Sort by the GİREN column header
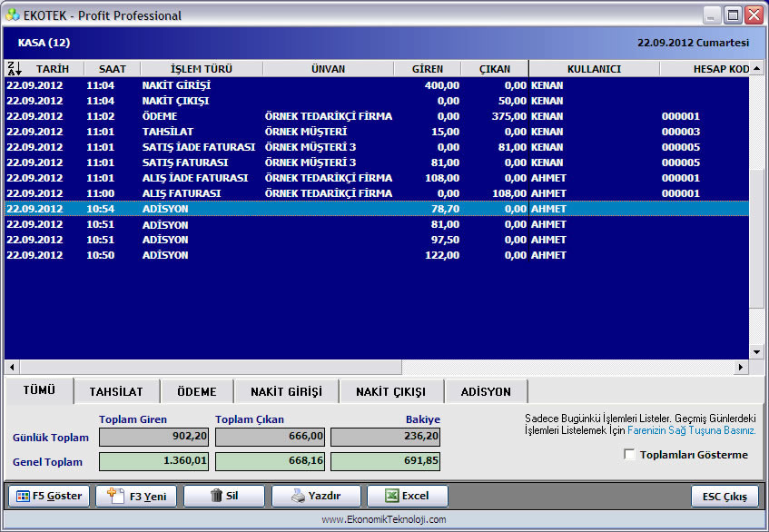This screenshot has width=769, height=532. pos(427,69)
